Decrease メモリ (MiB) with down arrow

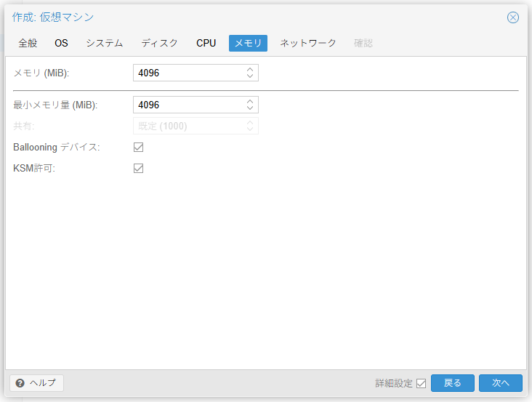[x=250, y=76]
